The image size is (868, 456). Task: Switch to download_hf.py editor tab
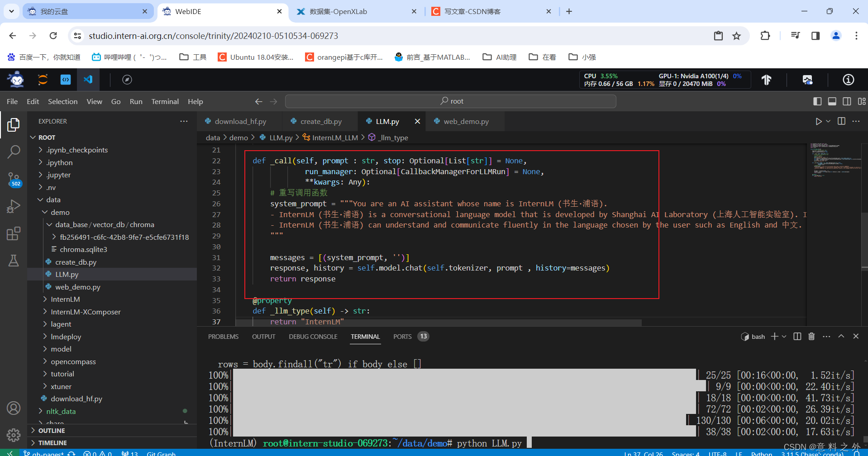[240, 121]
